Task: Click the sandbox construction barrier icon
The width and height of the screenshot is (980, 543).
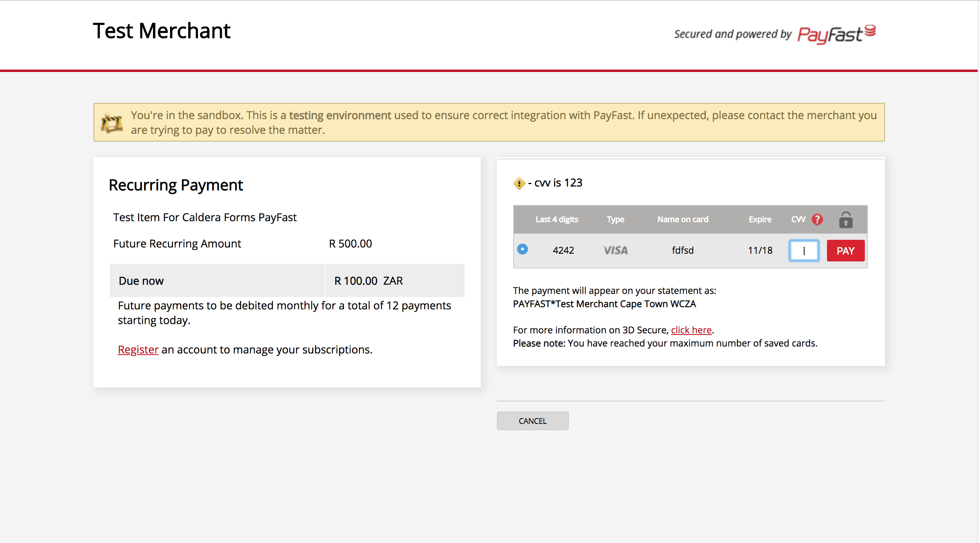Action: tap(112, 123)
